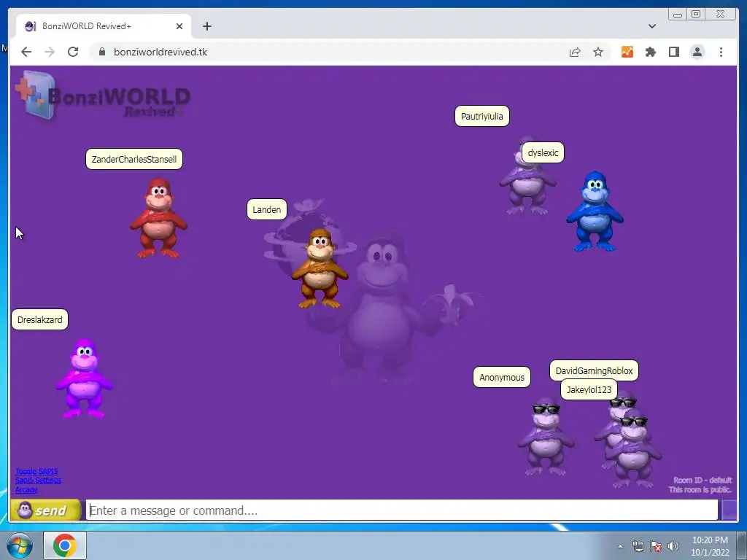Click the dyslexic name bubble
Image resolution: width=747 pixels, height=560 pixels.
coord(543,153)
